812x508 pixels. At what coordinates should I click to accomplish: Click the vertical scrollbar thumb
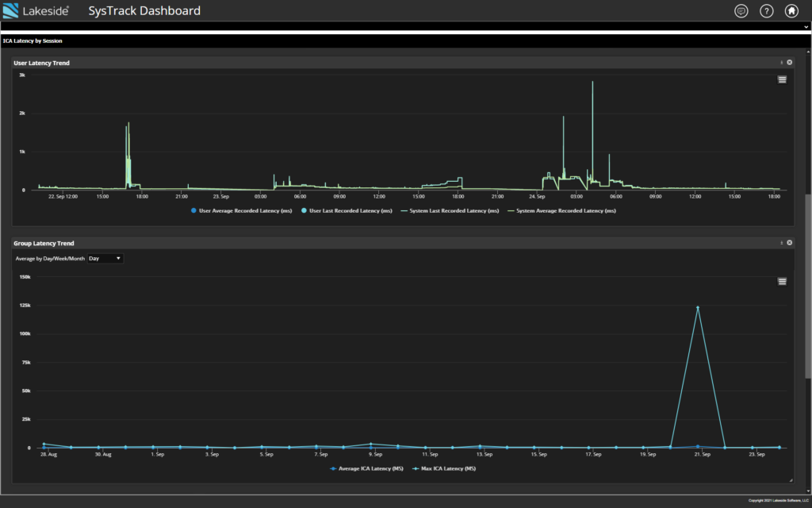click(808, 286)
